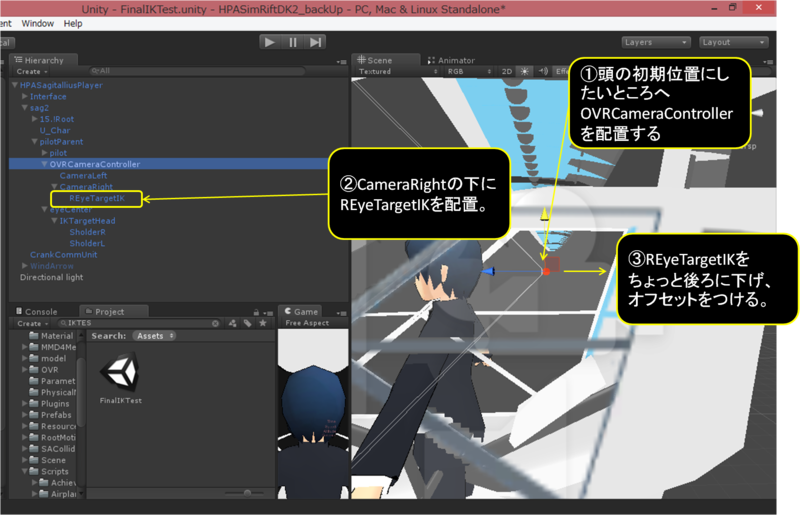Click the project folder list scrollbar

[x=80, y=392]
